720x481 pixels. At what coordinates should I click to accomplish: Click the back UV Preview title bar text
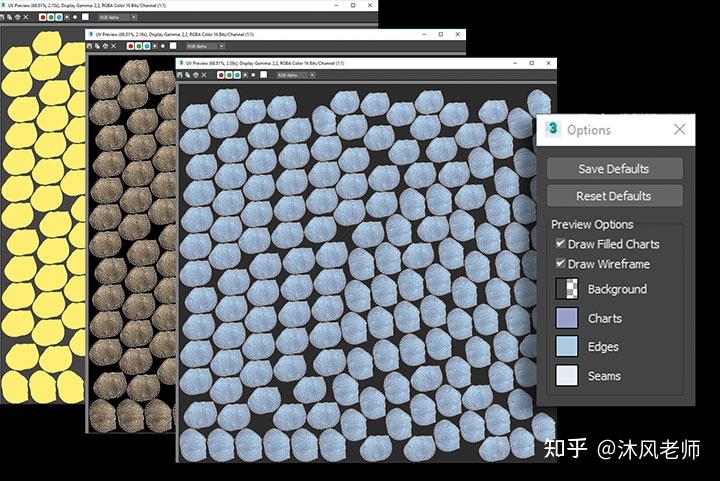click(x=87, y=5)
